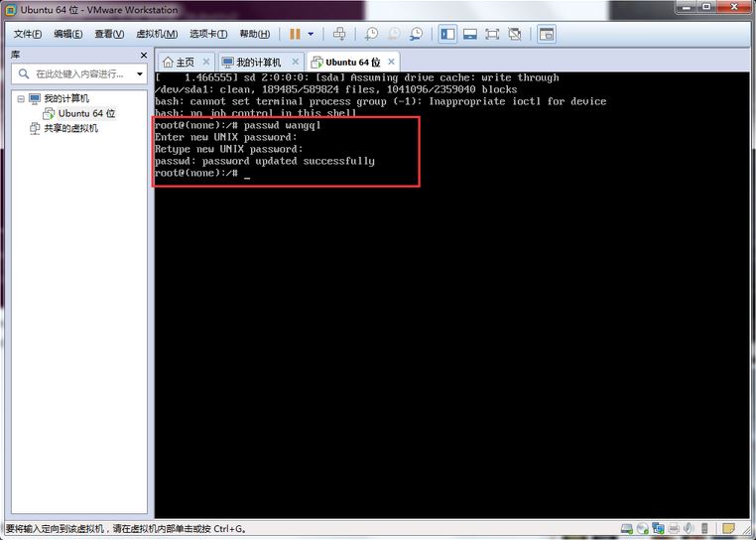Open the power options dropdown arrow
The width and height of the screenshot is (756, 540).
point(311,34)
